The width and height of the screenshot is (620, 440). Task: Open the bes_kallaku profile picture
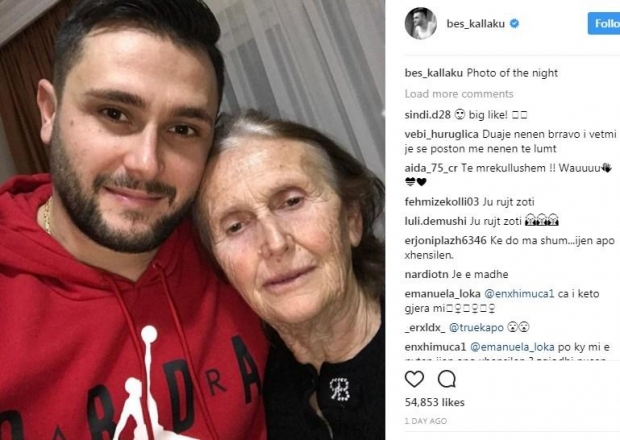click(421, 23)
